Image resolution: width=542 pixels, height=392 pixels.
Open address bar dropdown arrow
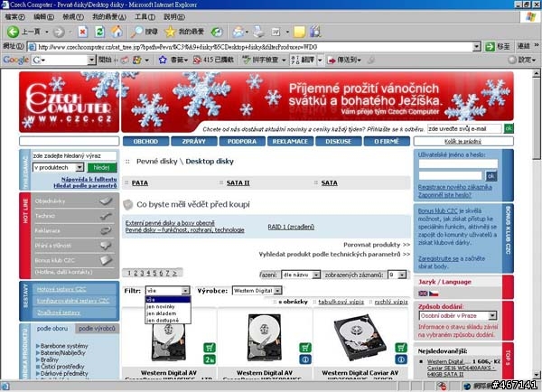pos(476,47)
